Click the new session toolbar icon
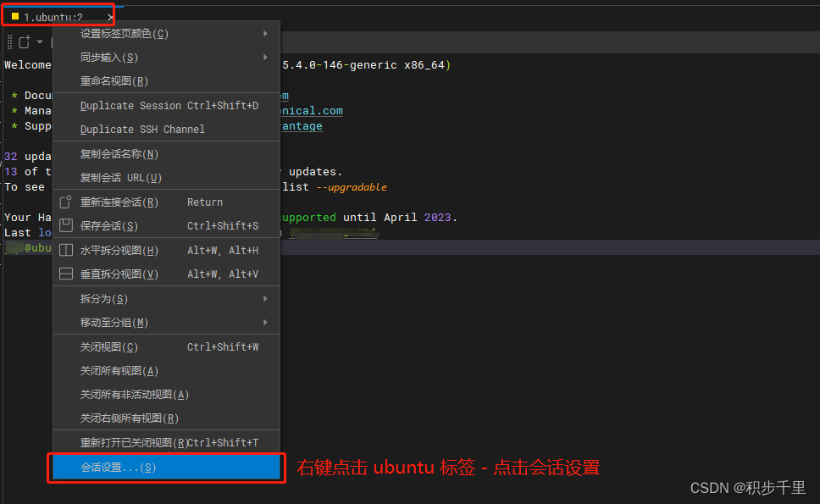The image size is (820, 504). tap(24, 42)
